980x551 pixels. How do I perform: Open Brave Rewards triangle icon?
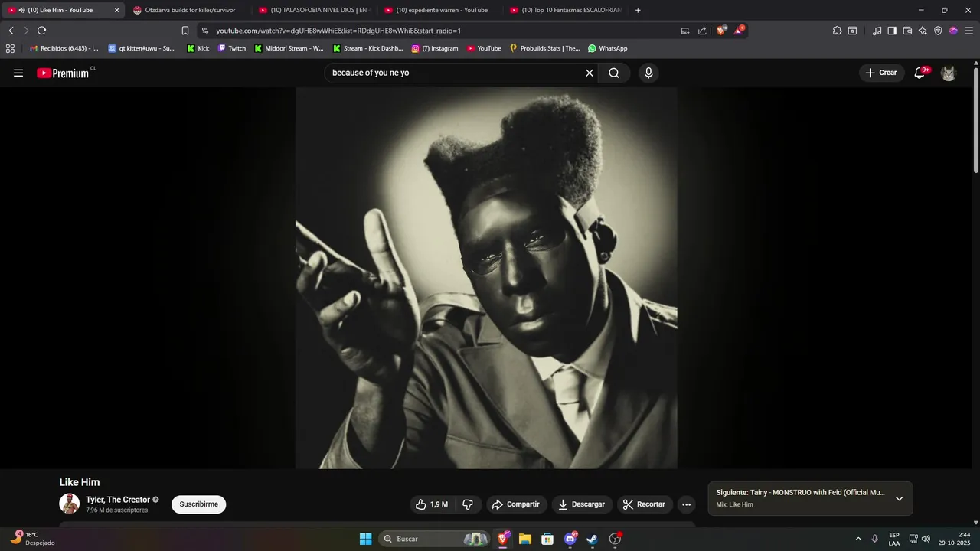739,31
